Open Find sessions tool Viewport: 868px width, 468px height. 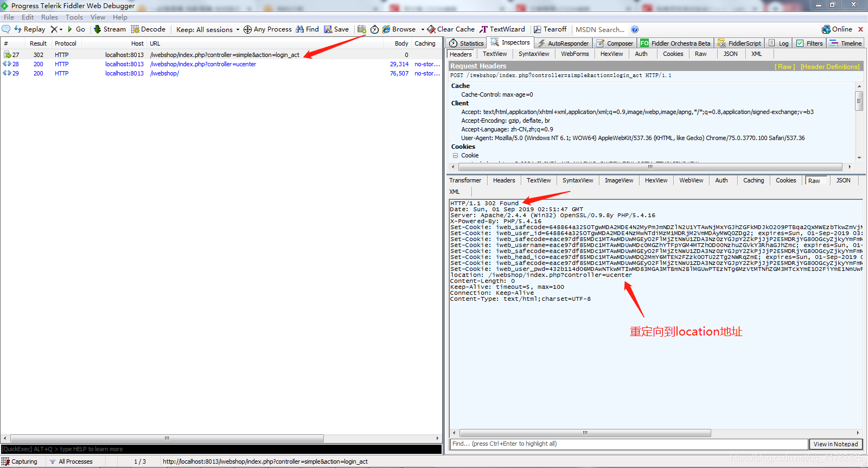[307, 29]
